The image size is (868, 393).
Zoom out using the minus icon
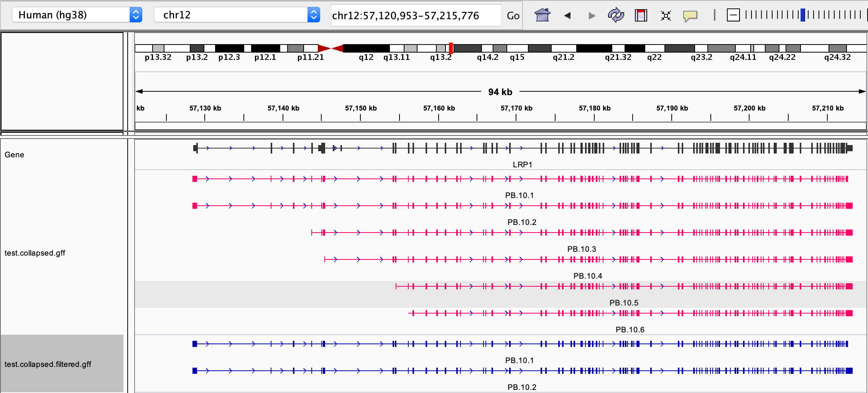[733, 15]
